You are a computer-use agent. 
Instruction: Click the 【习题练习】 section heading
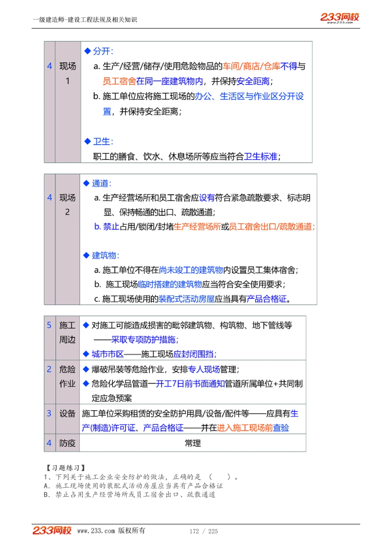coord(65,468)
